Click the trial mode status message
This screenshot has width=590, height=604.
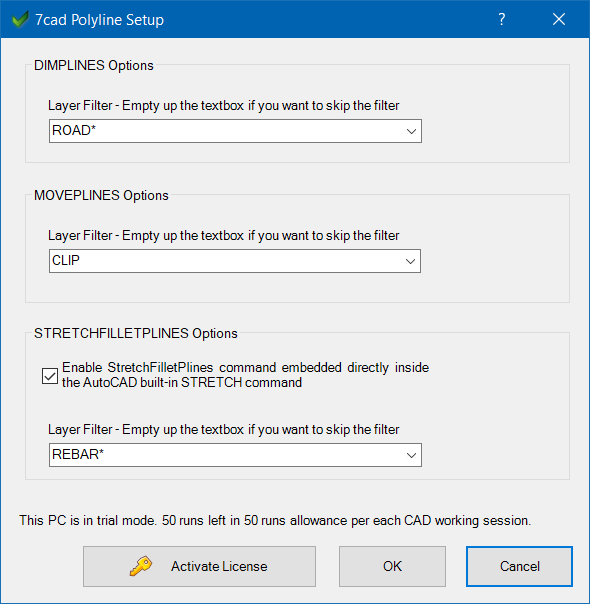click(275, 520)
